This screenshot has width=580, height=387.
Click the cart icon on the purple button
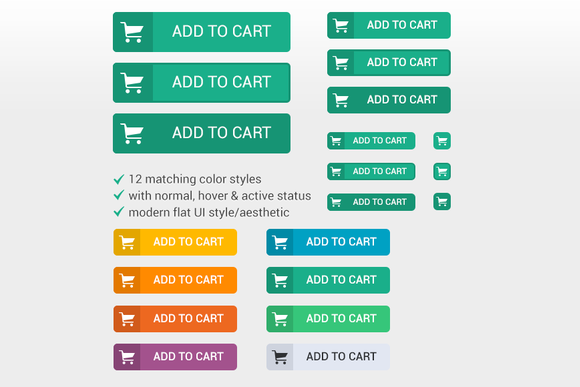pyautogui.click(x=127, y=357)
